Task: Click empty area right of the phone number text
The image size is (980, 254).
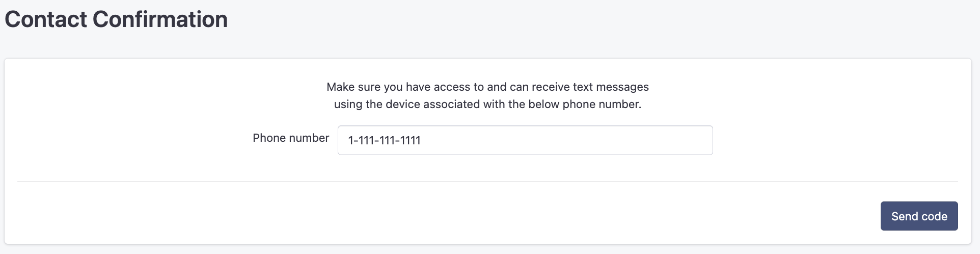Action: point(565,140)
